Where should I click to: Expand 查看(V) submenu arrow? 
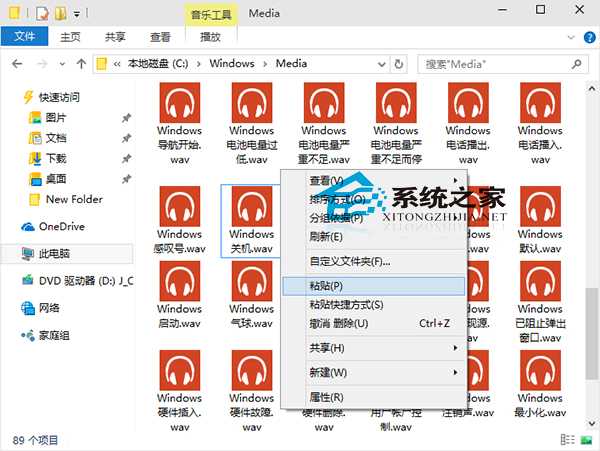pos(455,180)
